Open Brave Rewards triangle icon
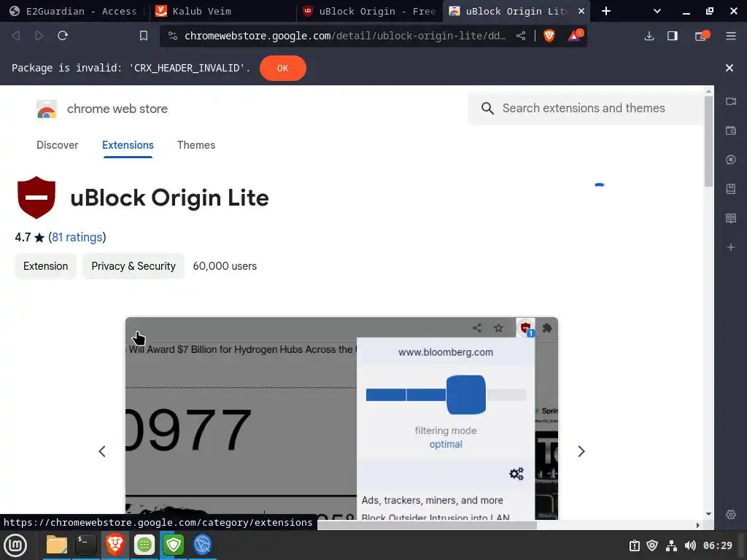747x560 pixels. pos(575,35)
